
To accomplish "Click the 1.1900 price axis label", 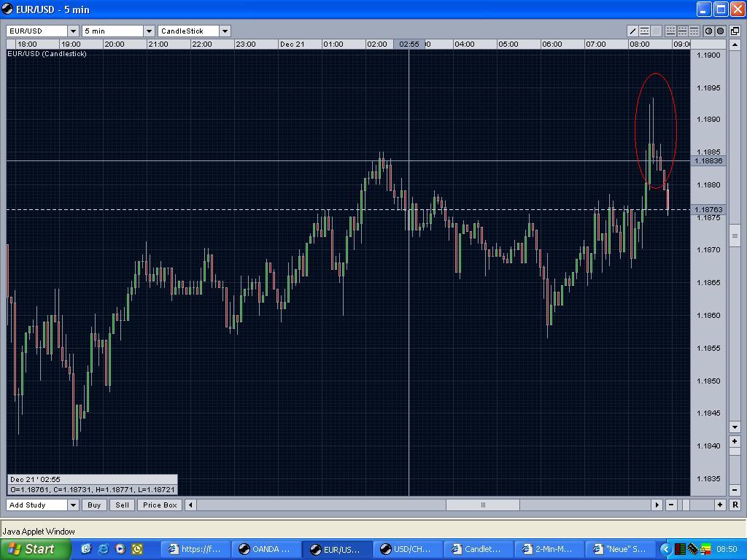I will point(708,55).
